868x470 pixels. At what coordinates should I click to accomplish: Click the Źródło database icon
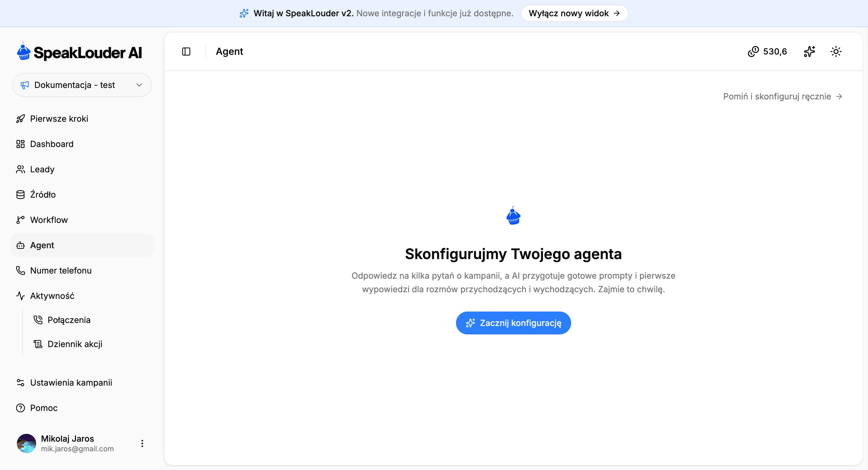coord(20,194)
